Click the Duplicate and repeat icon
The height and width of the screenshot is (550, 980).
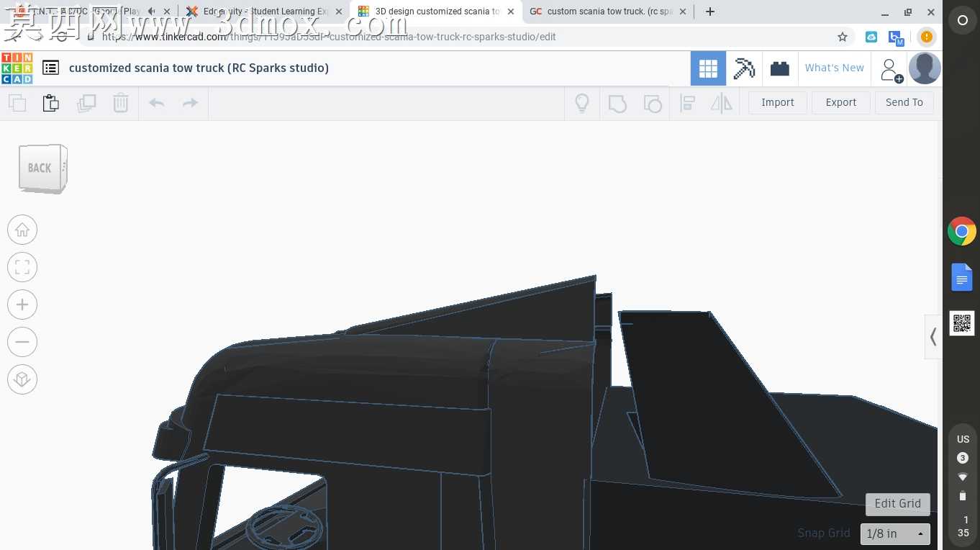(86, 103)
